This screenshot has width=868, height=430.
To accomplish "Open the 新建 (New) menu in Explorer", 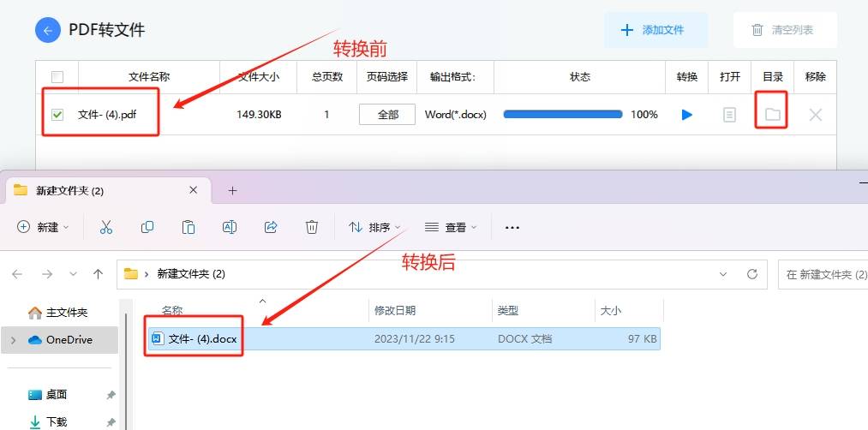I will click(43, 227).
